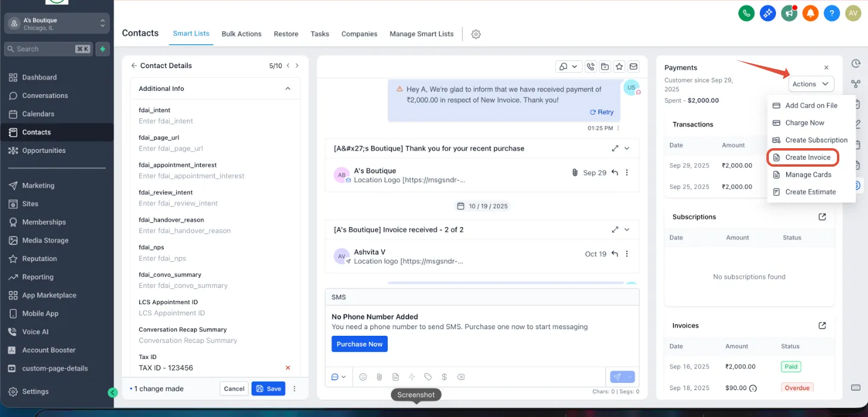Viewport: 868px width, 417px height.
Task: Open the orange notifications bell icon
Action: [x=810, y=13]
